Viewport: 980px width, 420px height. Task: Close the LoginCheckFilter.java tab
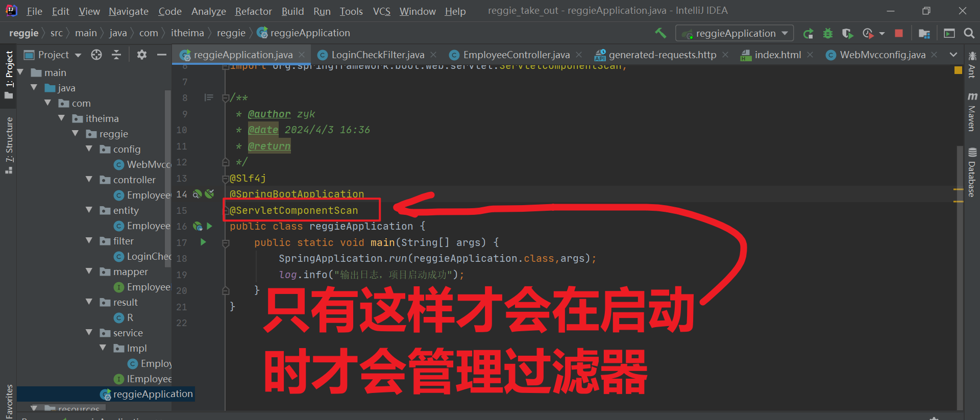click(x=433, y=55)
